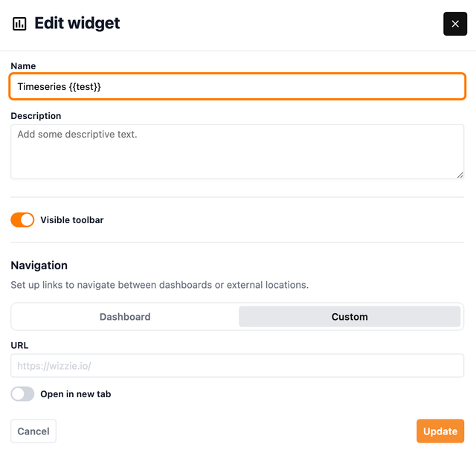Click the chart icon beside Edit widget
This screenshot has height=450, width=476.
19,24
